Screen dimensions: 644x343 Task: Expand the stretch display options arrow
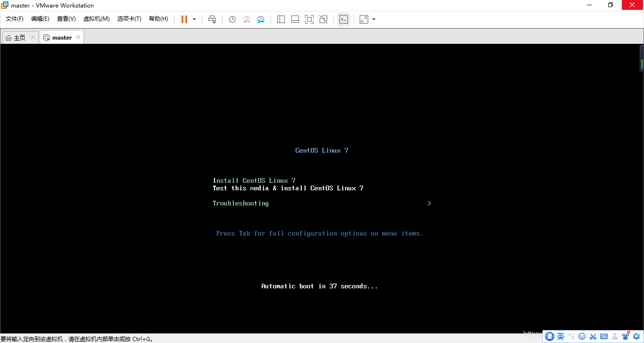click(374, 19)
